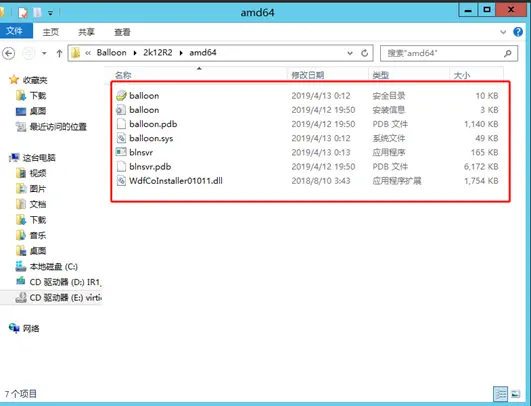Open the 图片 folder in sidebar
Image resolution: width=531 pixels, height=406 pixels.
click(38, 189)
